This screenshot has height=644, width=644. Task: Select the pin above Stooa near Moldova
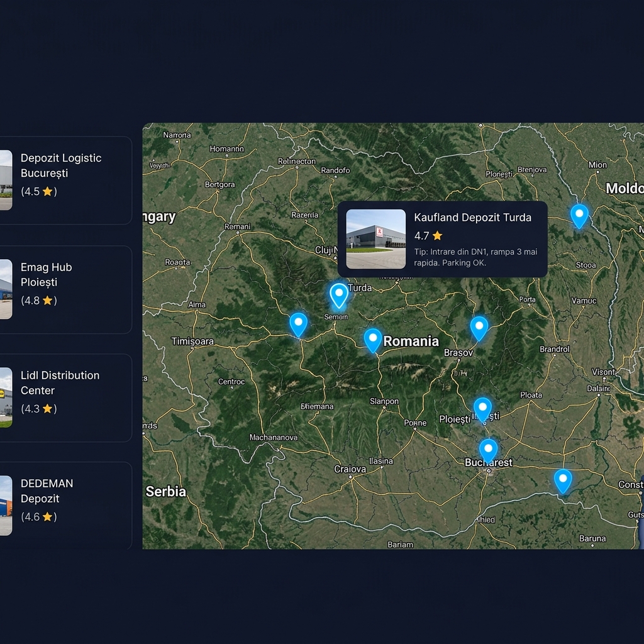(x=579, y=216)
